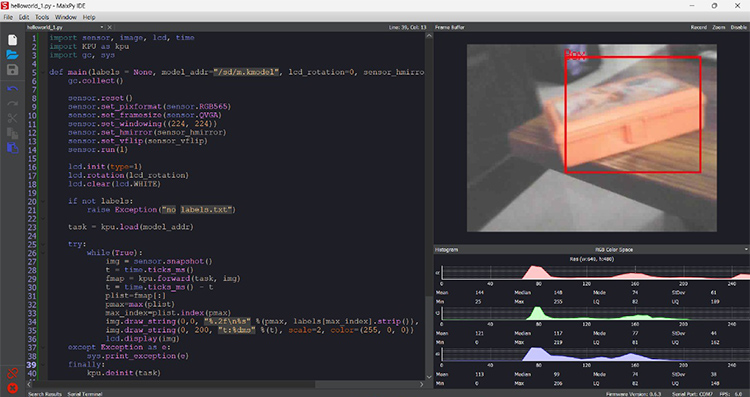Collapse the while loop fold at line 26
Screen dimensions: 750x397
pyautogui.click(x=44, y=253)
